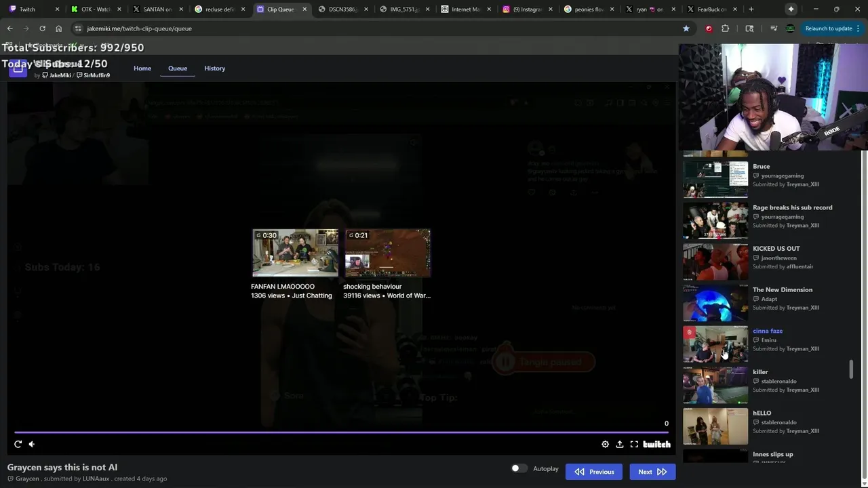This screenshot has height=488, width=868.
Task: Mute the clip player volume
Action: point(31,444)
